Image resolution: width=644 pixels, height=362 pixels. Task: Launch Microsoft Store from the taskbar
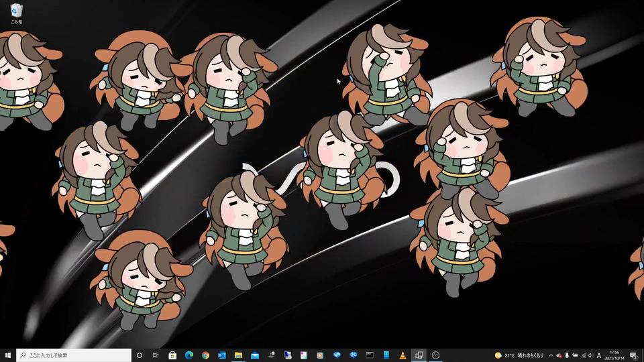[172, 355]
